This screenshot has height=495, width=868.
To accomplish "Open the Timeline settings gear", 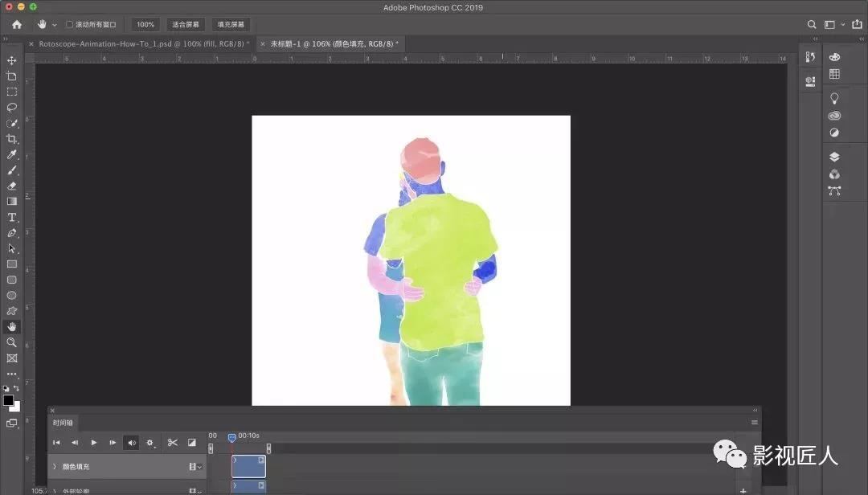I will [x=150, y=442].
